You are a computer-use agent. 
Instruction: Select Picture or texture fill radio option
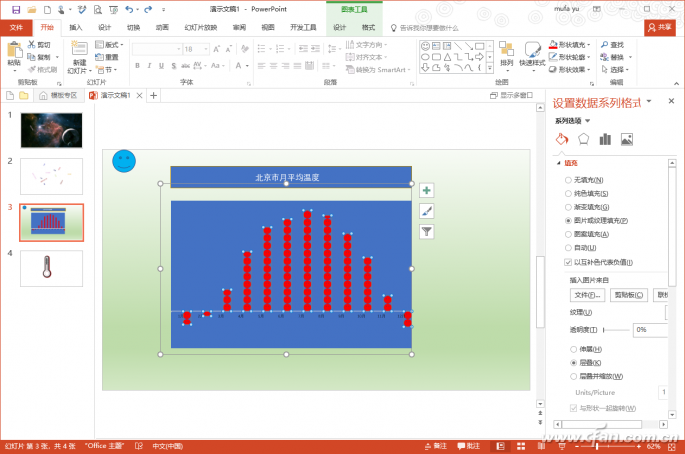(568, 221)
